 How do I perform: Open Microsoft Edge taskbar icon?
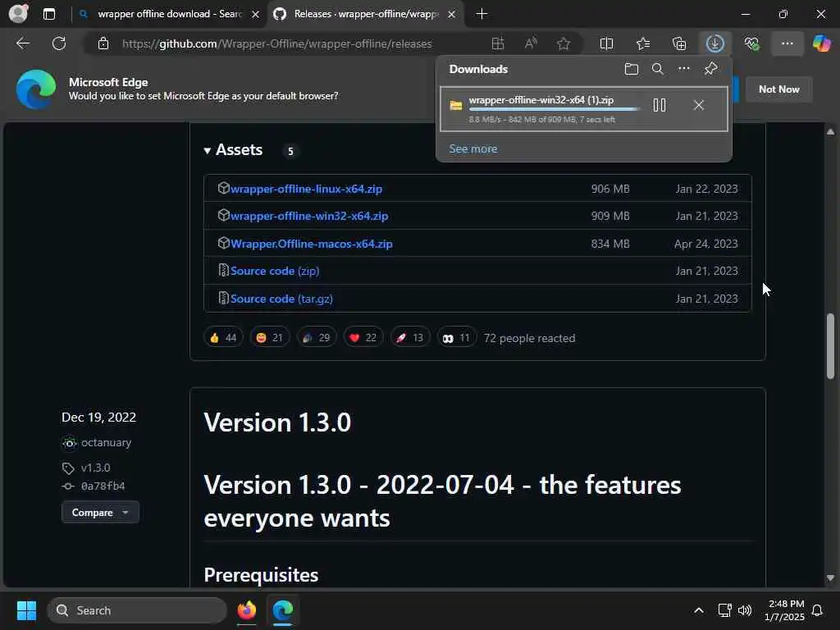coord(282,610)
